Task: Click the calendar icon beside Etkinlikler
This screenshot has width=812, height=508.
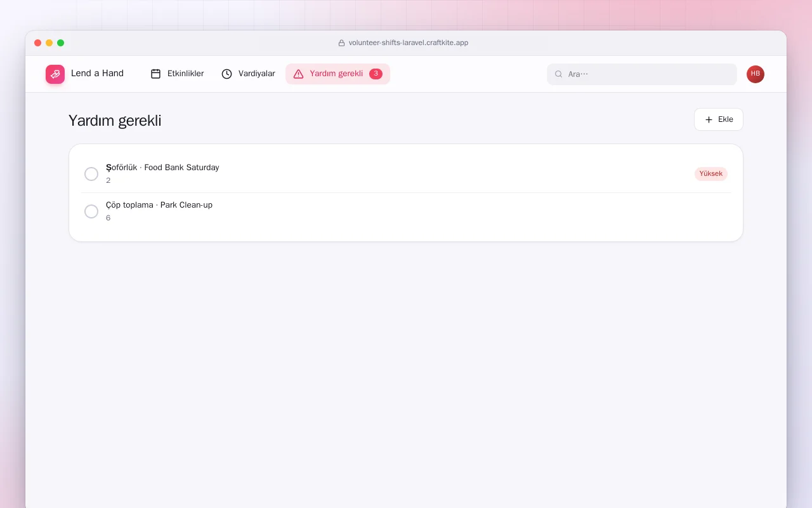Action: [155, 74]
